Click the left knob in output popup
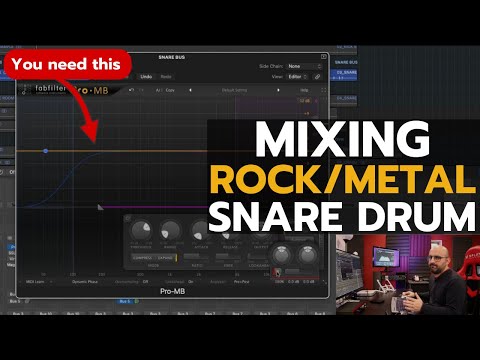 (x=282, y=255)
